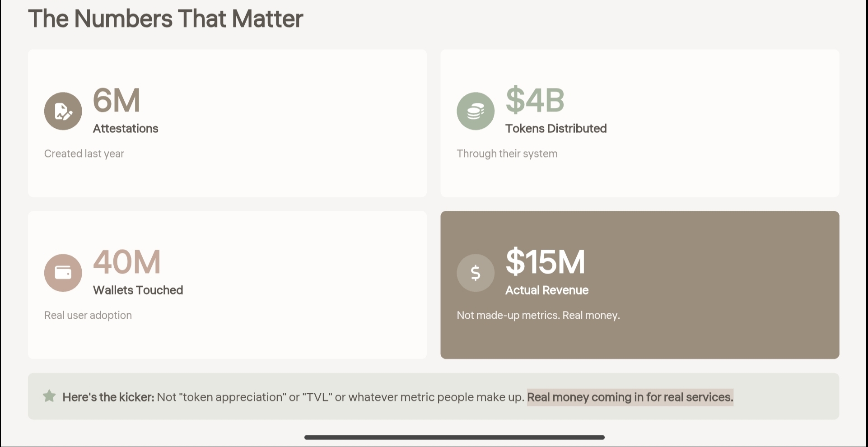Screen dimensions: 868x447
Task: Click 'The Numbers That Matter' heading
Action: [x=166, y=19]
